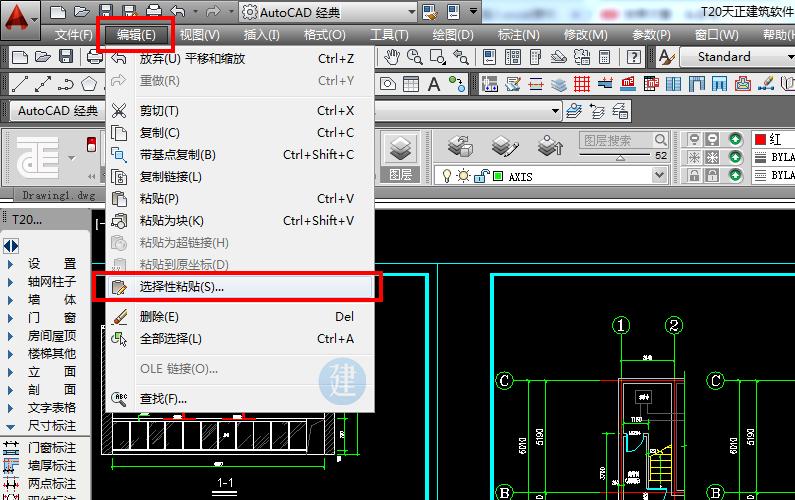The image size is (795, 500).
Task: Open the 红 color dropdown
Action: coord(773,139)
